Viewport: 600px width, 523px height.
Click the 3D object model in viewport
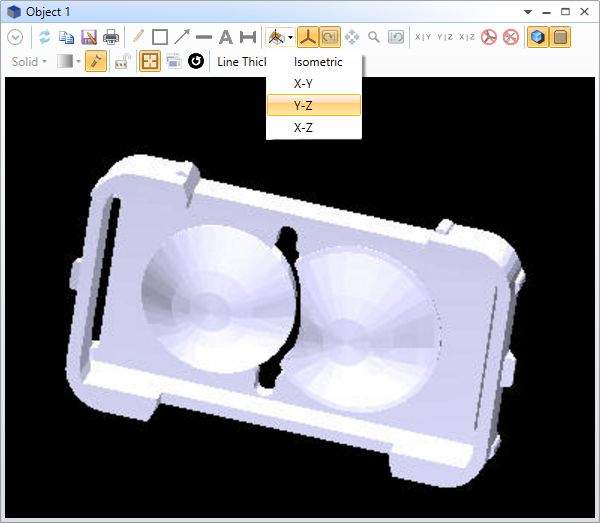(x=295, y=321)
